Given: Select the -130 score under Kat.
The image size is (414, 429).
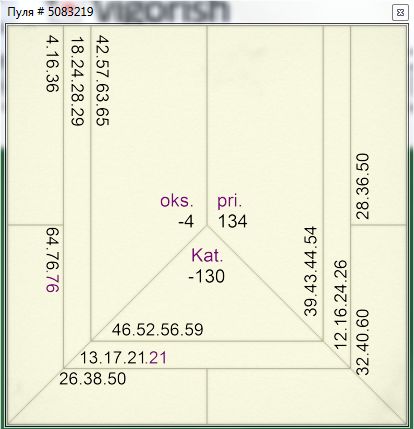Looking at the screenshot, I should [207, 276].
